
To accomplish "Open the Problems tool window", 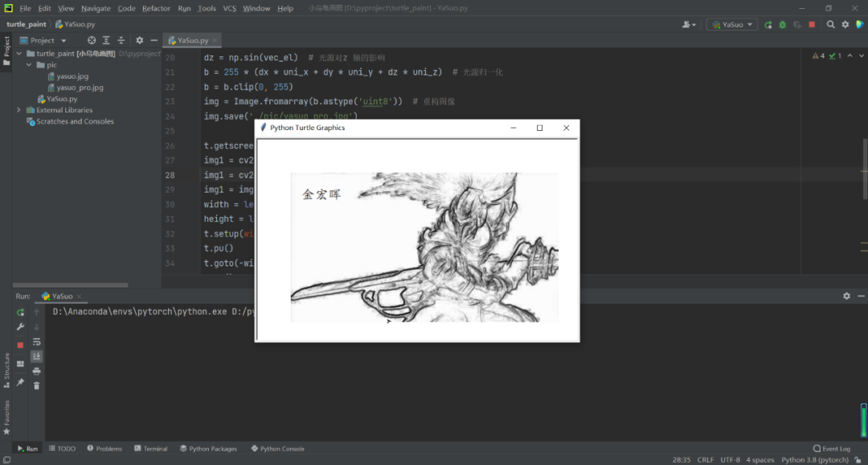I will (104, 448).
